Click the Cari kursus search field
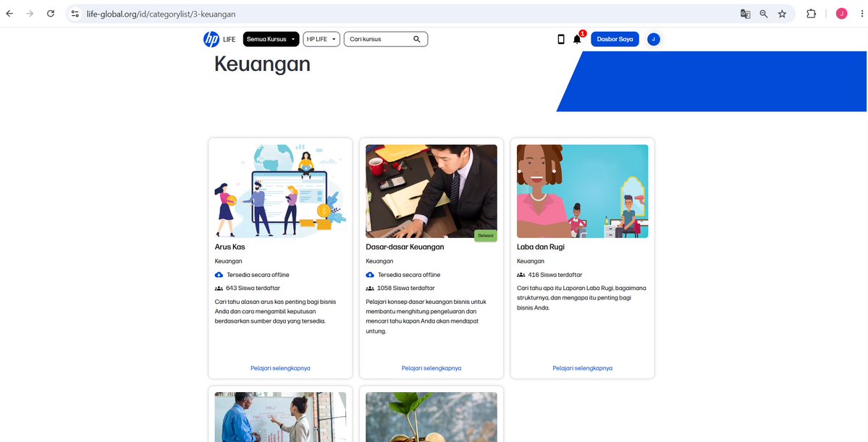 click(x=386, y=39)
